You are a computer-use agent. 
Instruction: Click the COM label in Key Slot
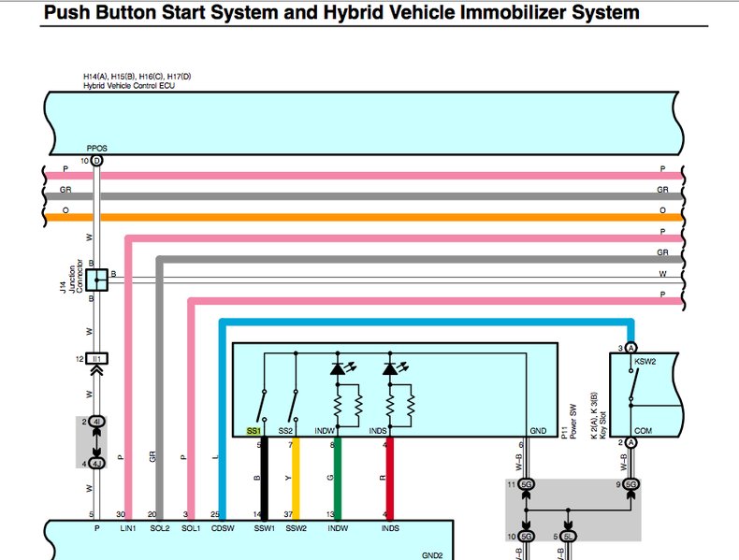tap(643, 431)
